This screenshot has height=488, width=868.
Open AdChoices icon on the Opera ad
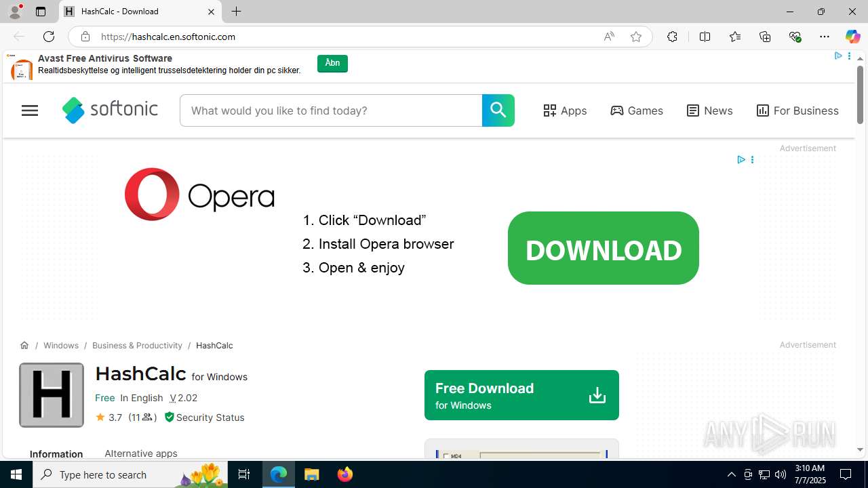(x=741, y=160)
